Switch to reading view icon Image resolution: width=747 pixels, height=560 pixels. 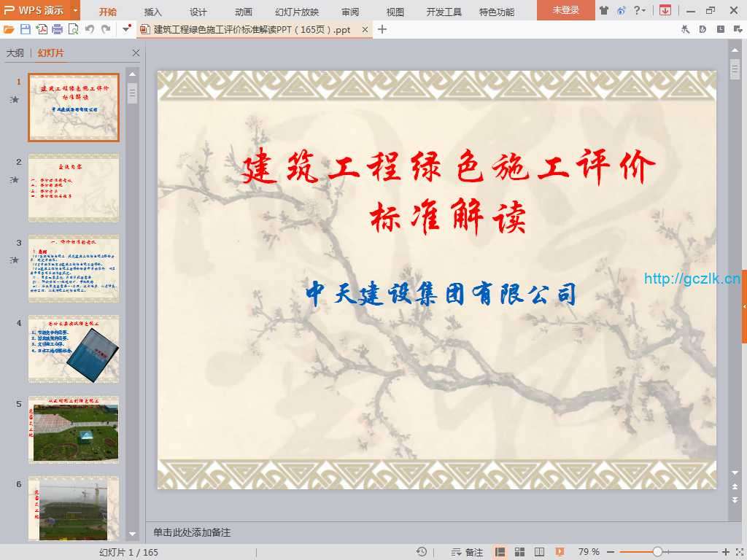(540, 552)
